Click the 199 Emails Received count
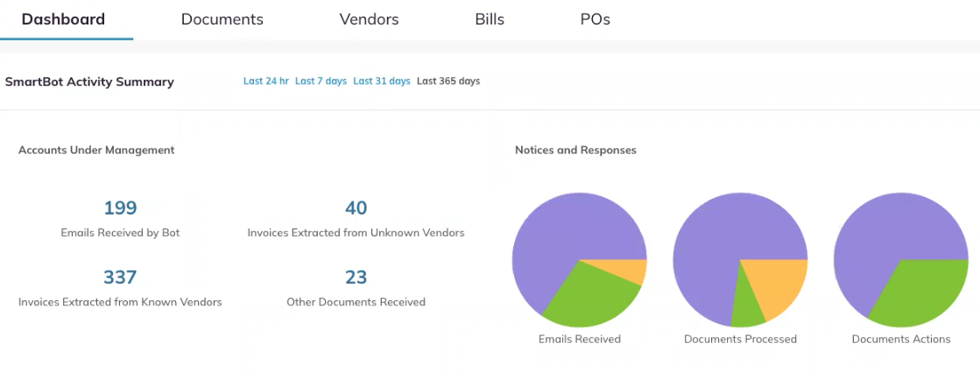 tap(120, 207)
